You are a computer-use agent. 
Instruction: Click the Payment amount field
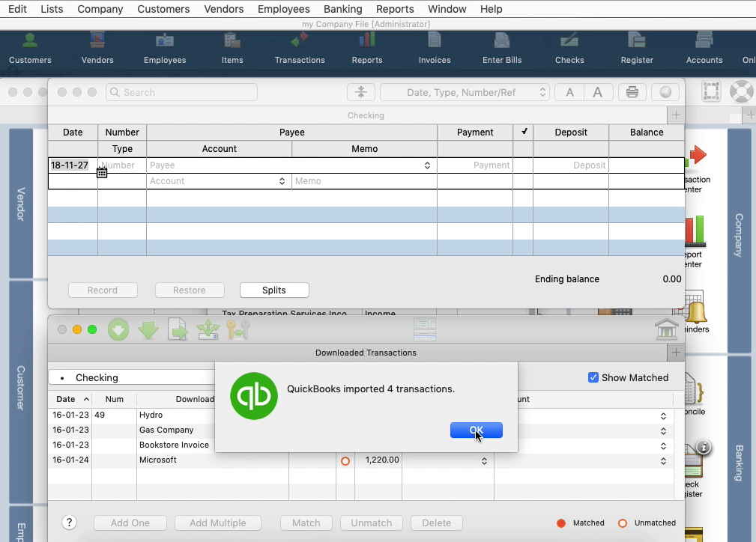point(475,165)
